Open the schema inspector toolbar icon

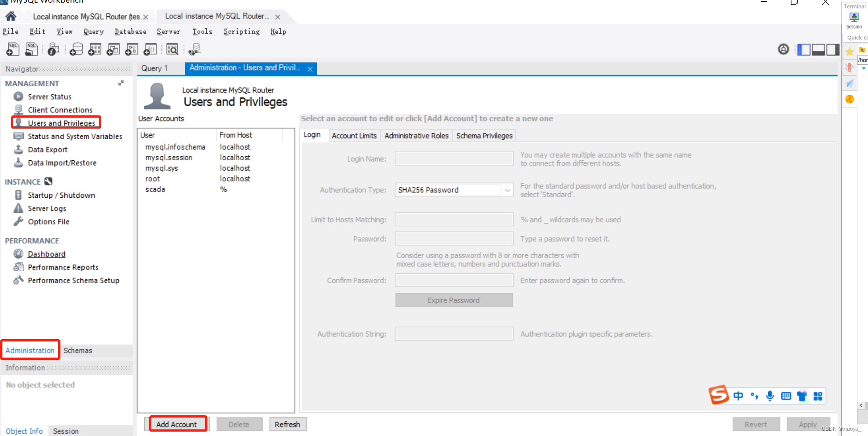54,49
